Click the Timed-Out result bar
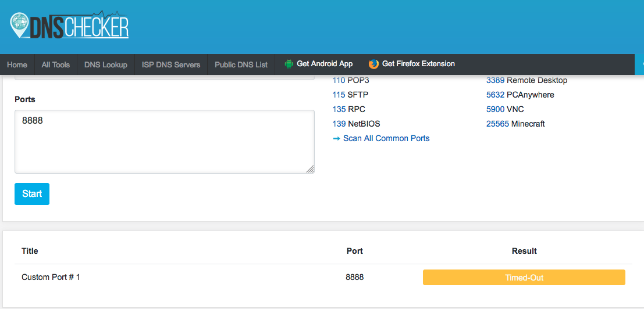This screenshot has height=309, width=644. point(524,278)
